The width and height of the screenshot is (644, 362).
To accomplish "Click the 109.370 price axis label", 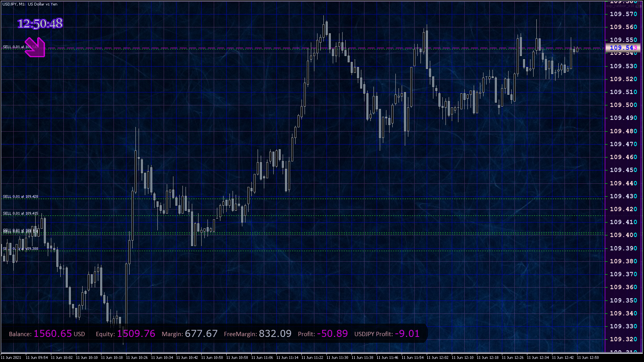I will 624,274.
